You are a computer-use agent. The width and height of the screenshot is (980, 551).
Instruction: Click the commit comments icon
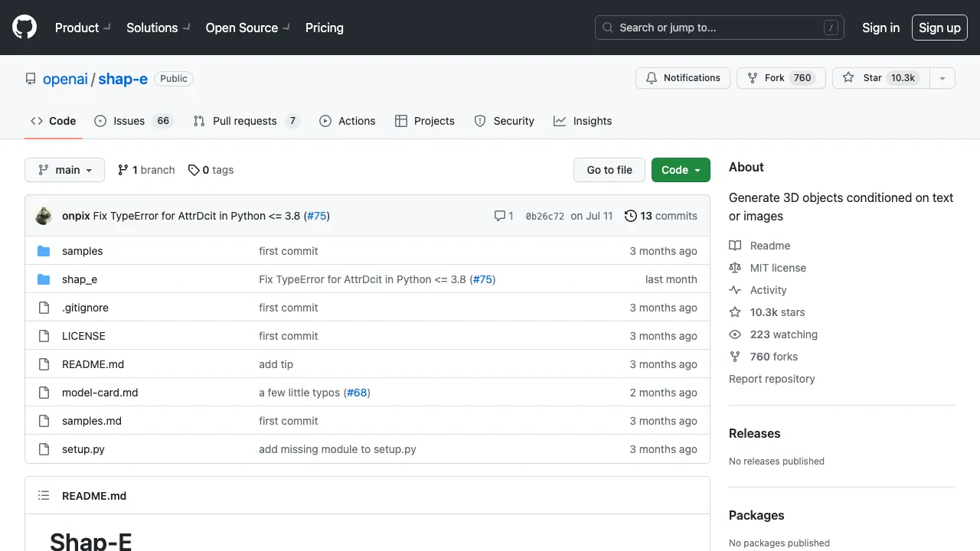point(500,216)
